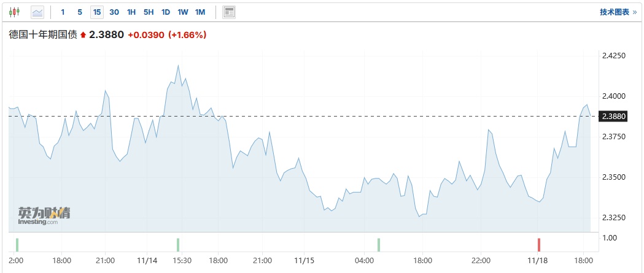Choose the 5H timeframe

coord(149,12)
